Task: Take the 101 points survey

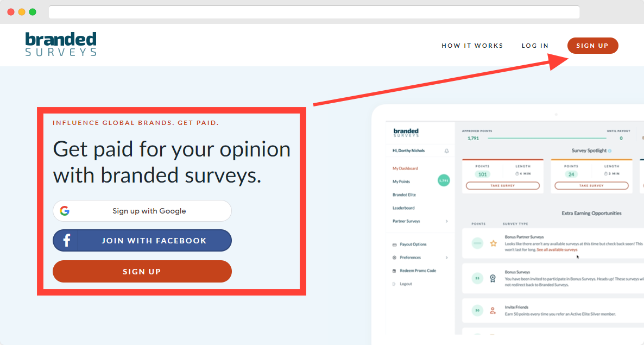Action: tap(502, 186)
